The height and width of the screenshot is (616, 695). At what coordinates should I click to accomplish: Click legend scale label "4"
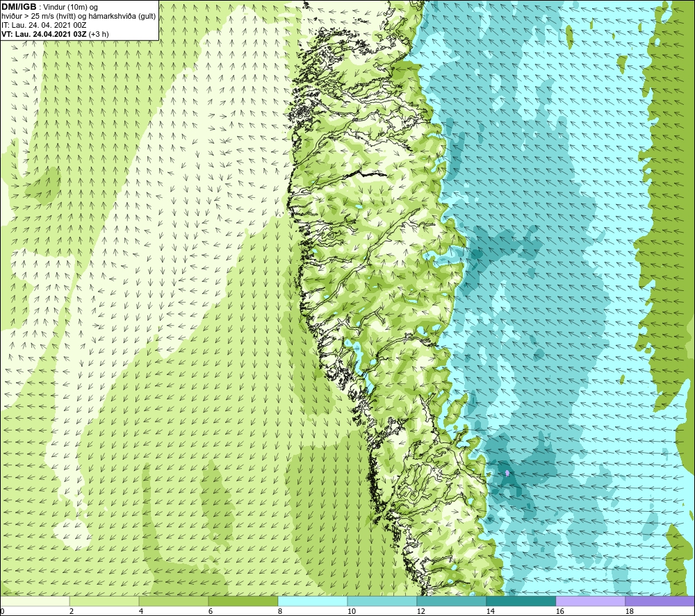140,612
